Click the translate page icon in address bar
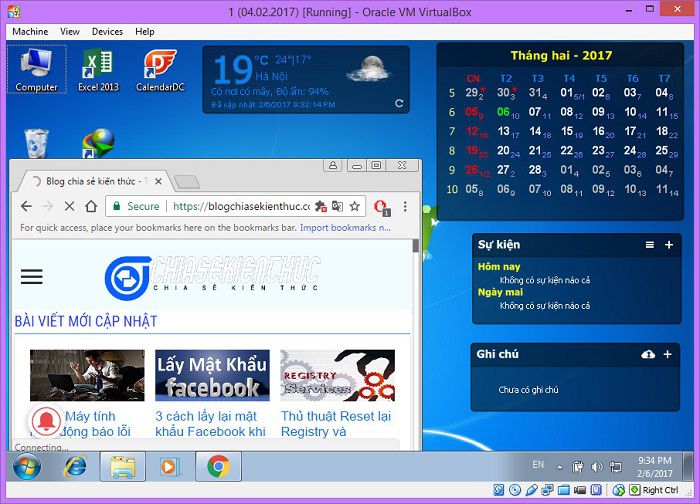 [x=338, y=206]
